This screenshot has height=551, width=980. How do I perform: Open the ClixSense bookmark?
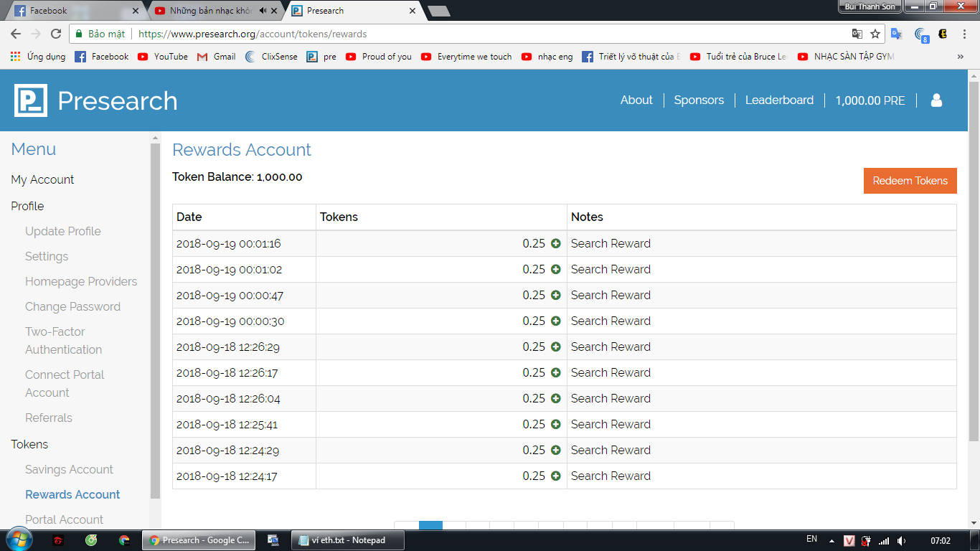click(x=270, y=57)
